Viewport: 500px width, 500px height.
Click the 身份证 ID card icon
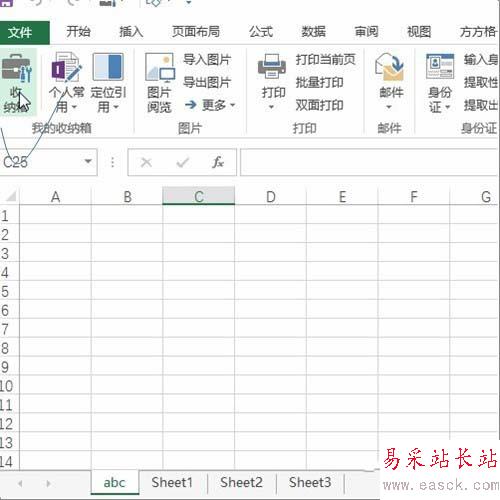click(x=440, y=66)
